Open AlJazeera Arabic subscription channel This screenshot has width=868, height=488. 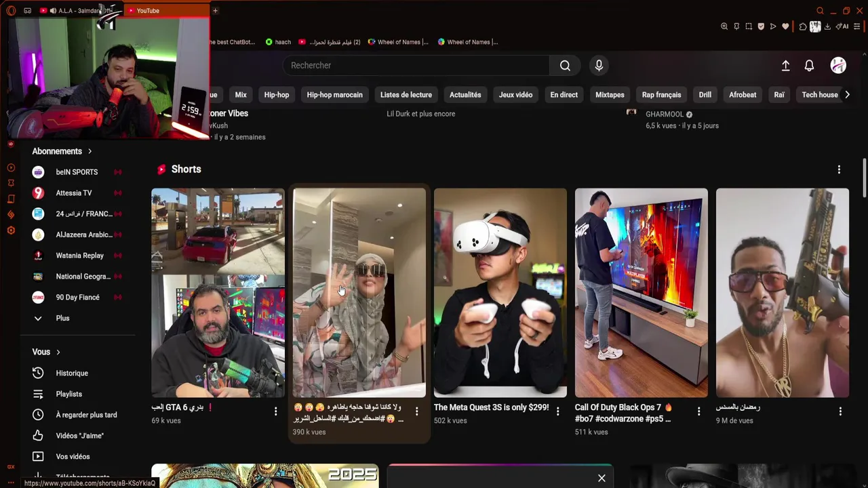(x=77, y=235)
